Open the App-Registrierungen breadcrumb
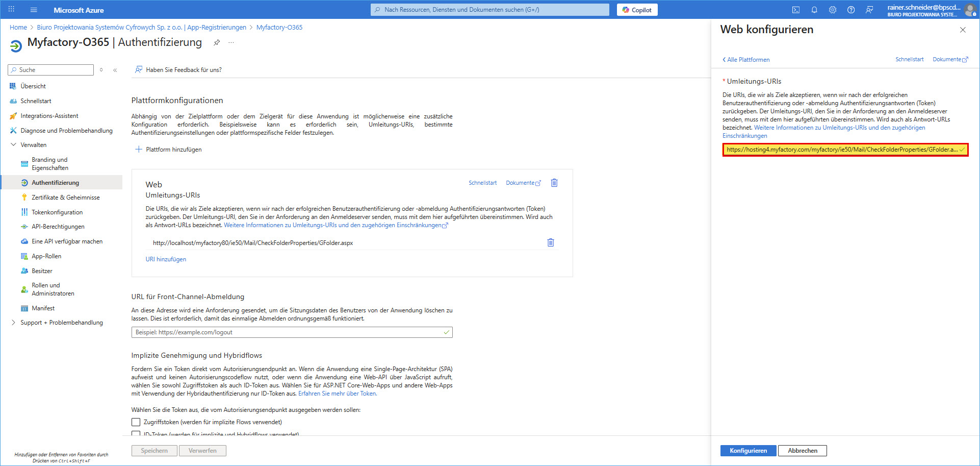Image resolution: width=980 pixels, height=466 pixels. pyautogui.click(x=141, y=28)
